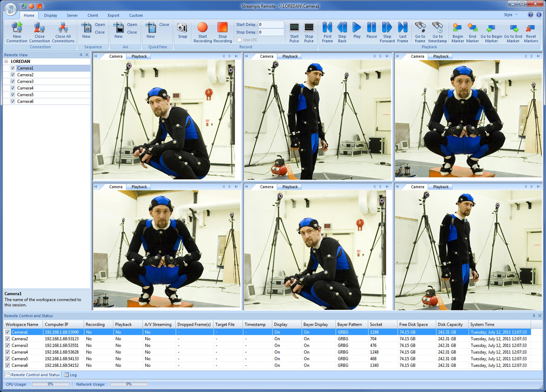Viewport: 546px width, 392px height.
Task: Open the Log tab at bottom
Action: pos(70,375)
